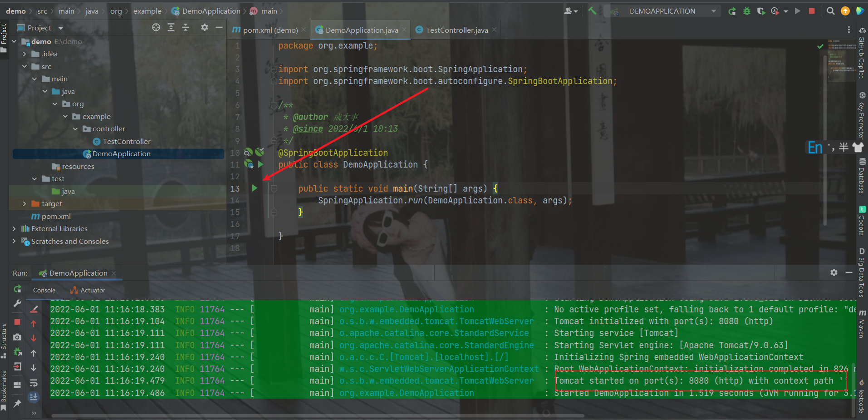Expand the target folder in project tree
This screenshot has height=420, width=868.
click(25, 204)
